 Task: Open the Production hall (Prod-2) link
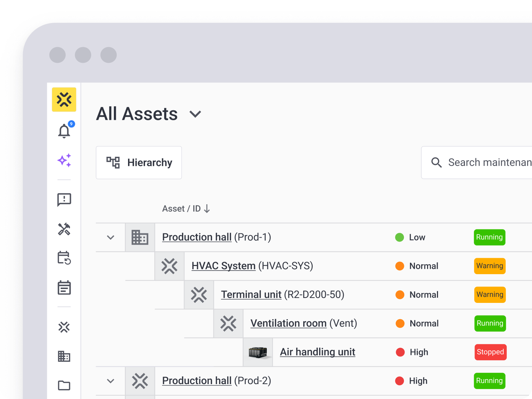[197, 381]
